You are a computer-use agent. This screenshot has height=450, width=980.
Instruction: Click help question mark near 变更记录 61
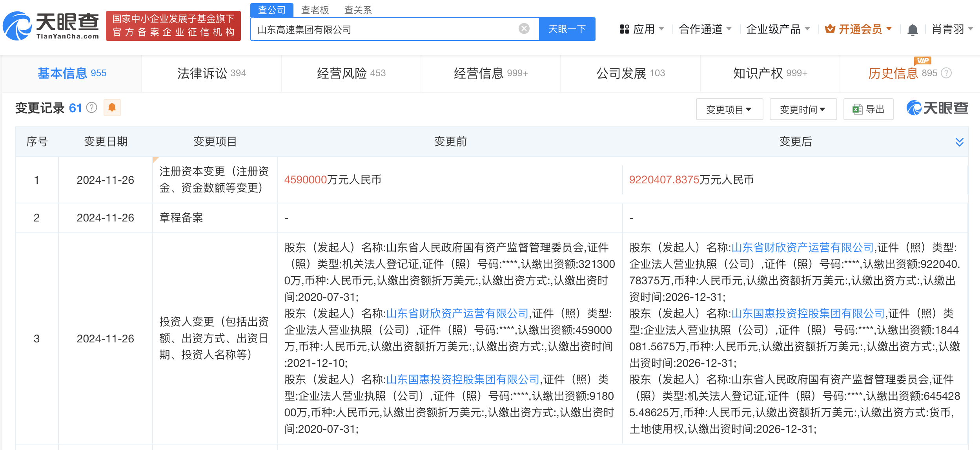coord(91,108)
